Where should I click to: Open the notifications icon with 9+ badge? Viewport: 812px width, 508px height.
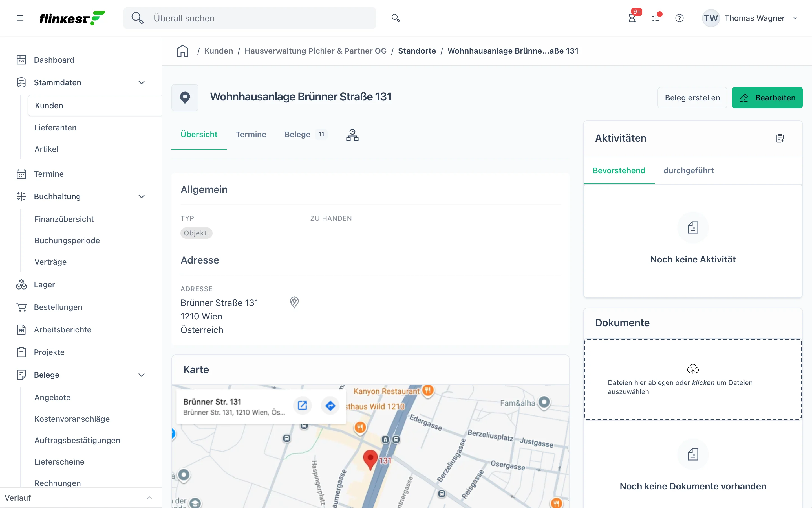632,18
